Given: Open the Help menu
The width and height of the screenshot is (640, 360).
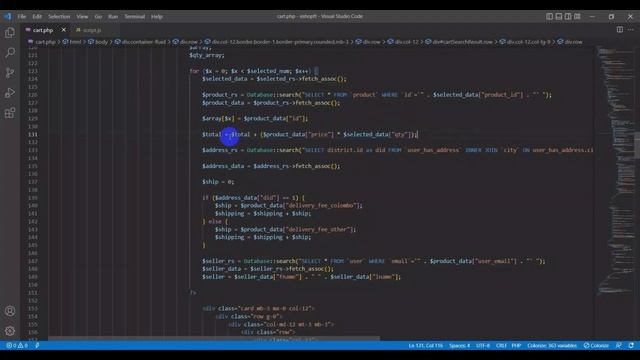Looking at the screenshot, I should coord(157,16).
